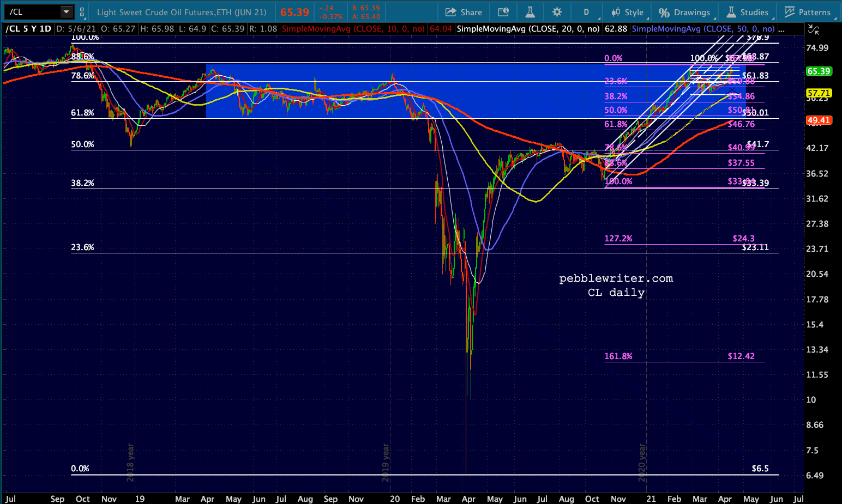
Task: Click the white 50.0% retracement label
Action: tap(83, 144)
